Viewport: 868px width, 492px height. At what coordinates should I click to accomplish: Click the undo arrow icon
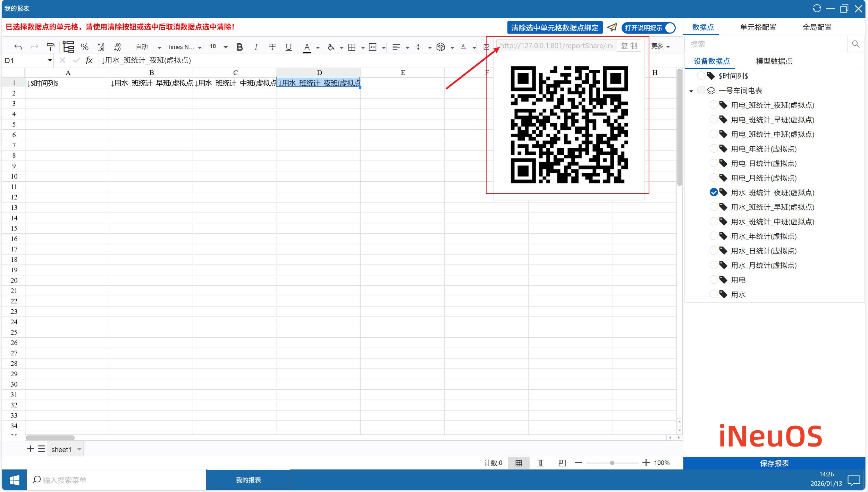point(18,47)
